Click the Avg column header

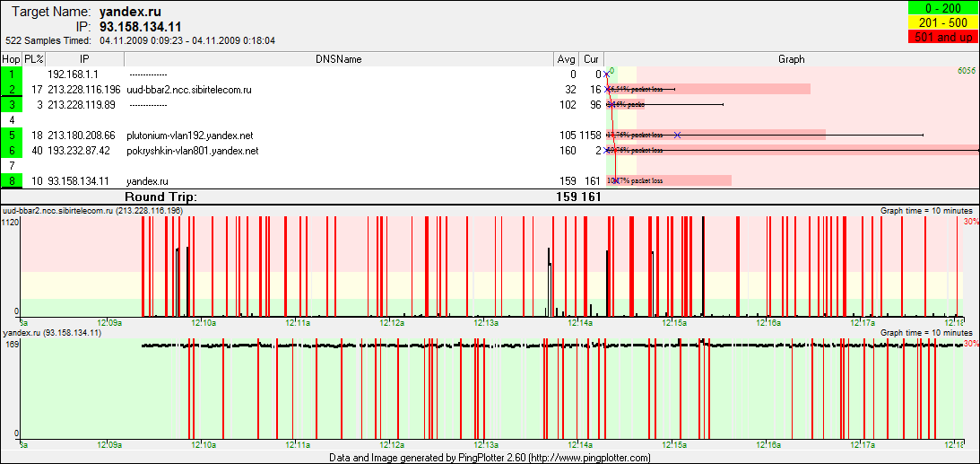(x=567, y=59)
